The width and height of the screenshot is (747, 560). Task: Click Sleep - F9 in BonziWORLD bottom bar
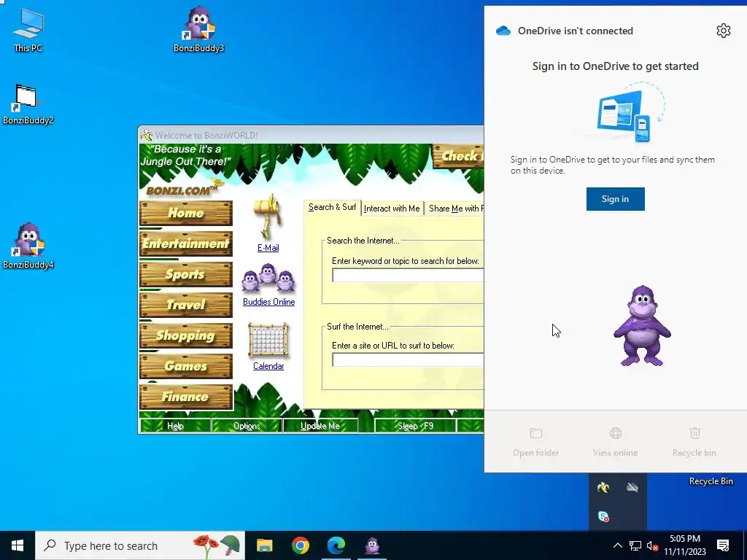pos(415,426)
